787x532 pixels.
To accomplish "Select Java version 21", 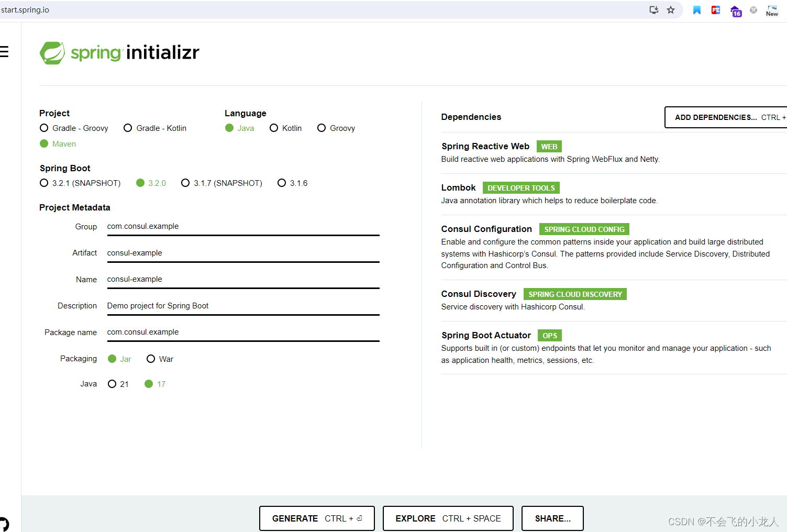I will 118,384.
